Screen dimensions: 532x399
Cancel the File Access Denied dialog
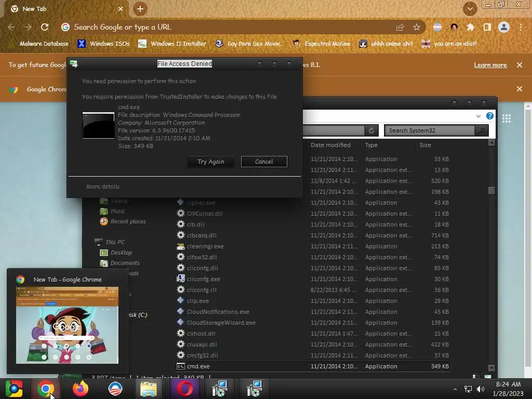[x=264, y=162]
